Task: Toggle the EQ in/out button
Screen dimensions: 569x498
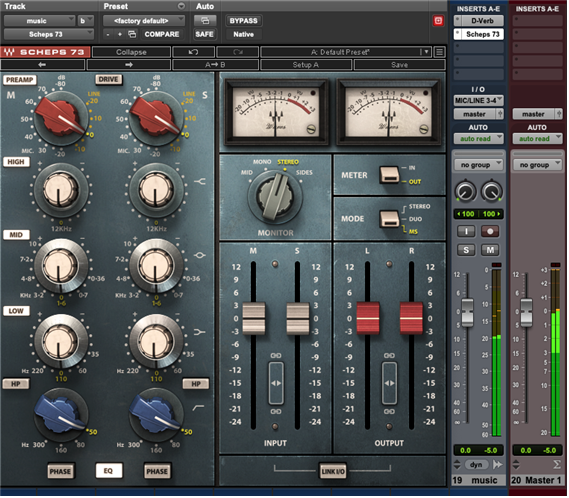Action: point(109,471)
